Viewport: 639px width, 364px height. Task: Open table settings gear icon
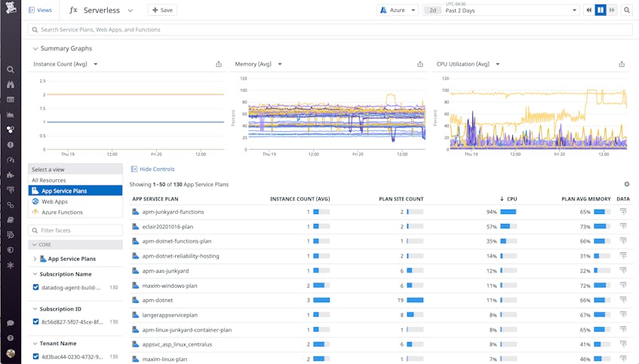click(x=627, y=185)
